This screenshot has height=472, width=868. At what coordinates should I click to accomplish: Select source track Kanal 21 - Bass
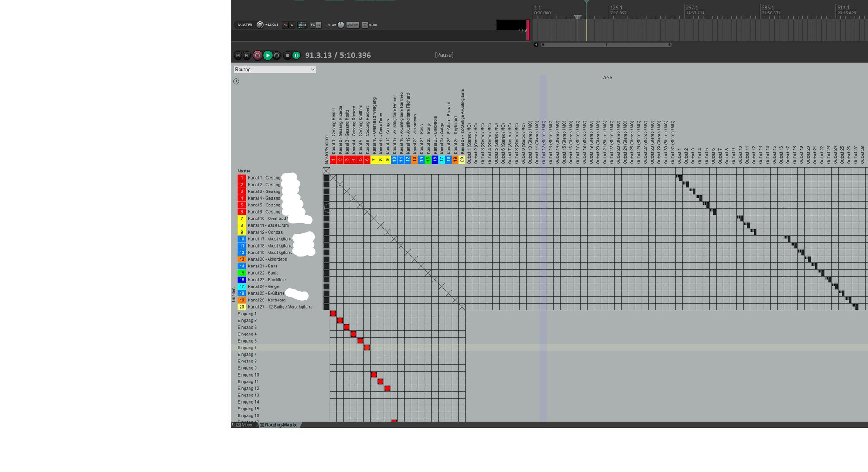(263, 266)
